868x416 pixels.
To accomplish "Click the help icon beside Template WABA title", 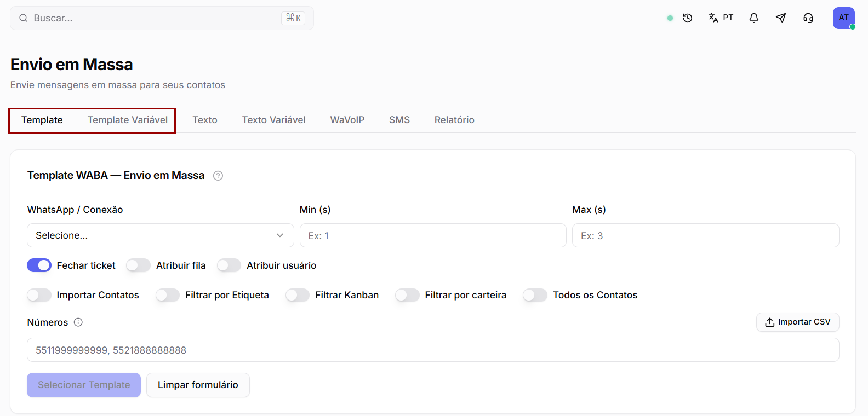I will 218,176.
